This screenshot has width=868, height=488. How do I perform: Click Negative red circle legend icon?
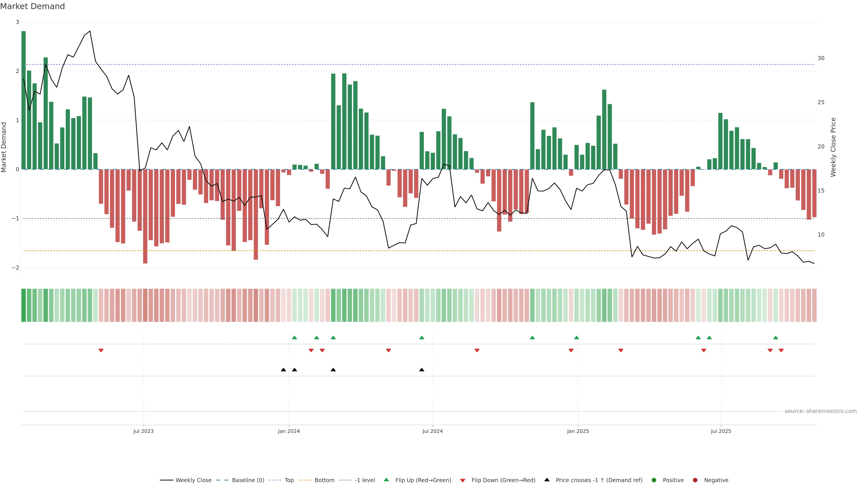pyautogui.click(x=695, y=480)
